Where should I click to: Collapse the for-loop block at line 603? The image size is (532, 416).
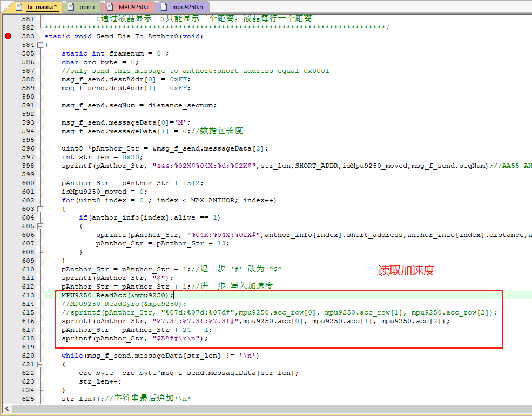pyautogui.click(x=40, y=209)
